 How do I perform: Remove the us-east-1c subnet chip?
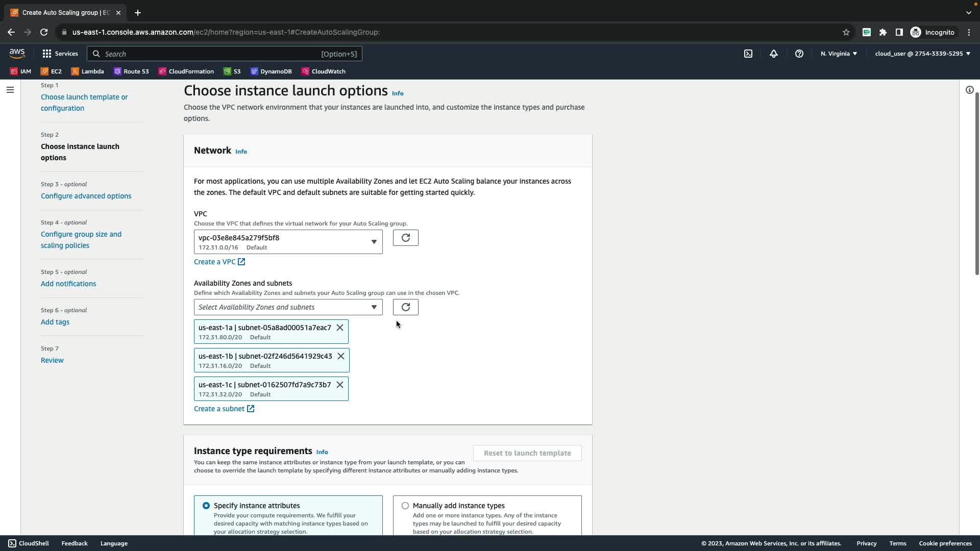[x=340, y=385]
